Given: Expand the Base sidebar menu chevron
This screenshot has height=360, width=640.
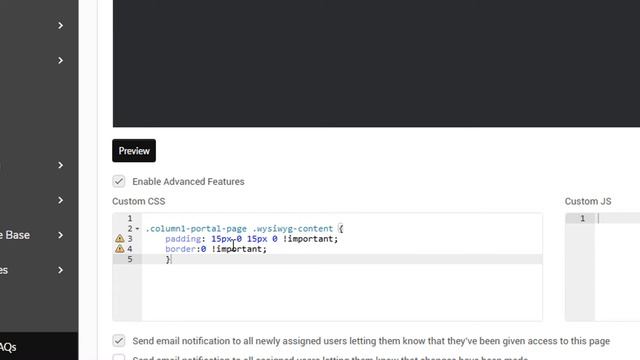Looking at the screenshot, I should (x=60, y=235).
